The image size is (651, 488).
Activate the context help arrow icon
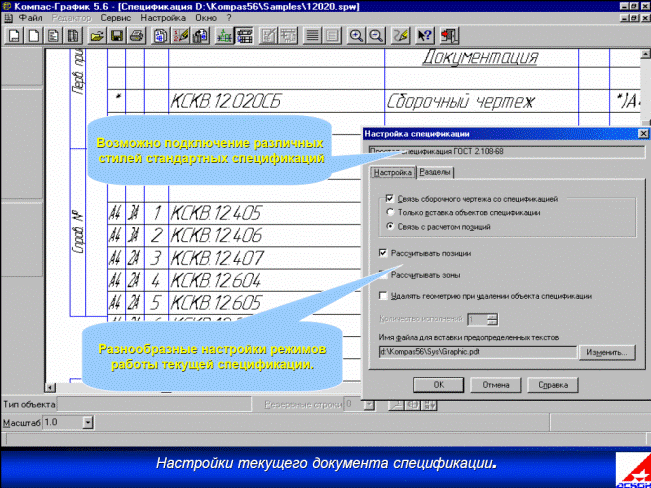[x=424, y=36]
